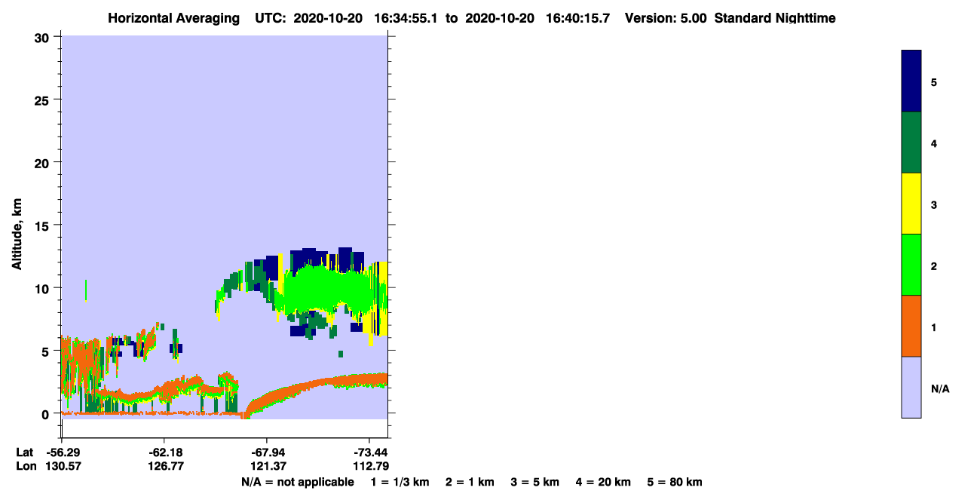This screenshot has height=503, width=980.
Task: Click the color bar label '5'
Action: pos(934,81)
